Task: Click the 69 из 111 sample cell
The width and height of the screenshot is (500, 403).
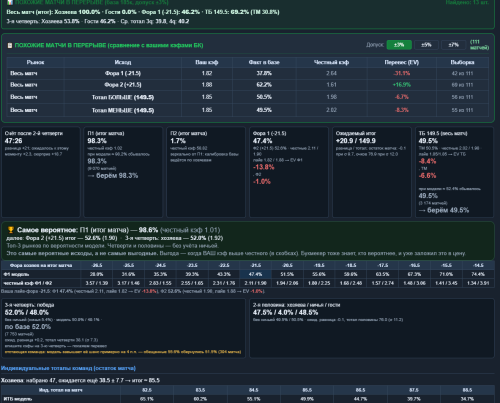Action: [462, 85]
